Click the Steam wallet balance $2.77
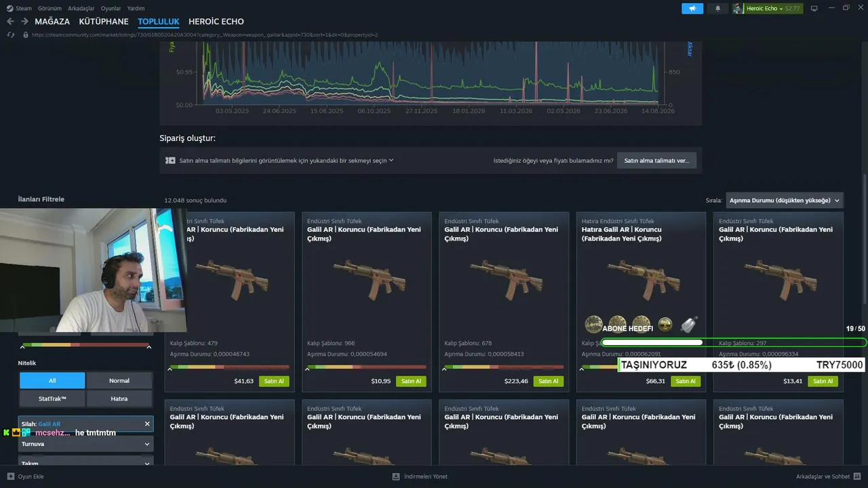868x488 pixels. (793, 8)
